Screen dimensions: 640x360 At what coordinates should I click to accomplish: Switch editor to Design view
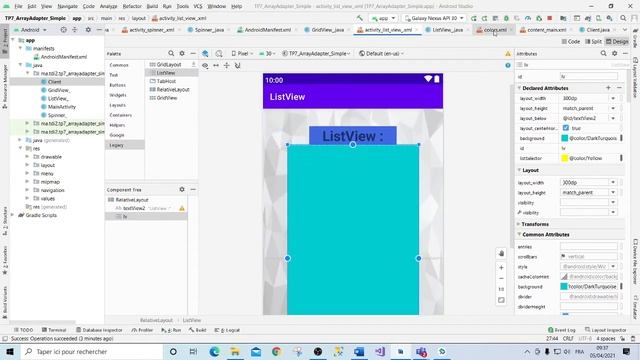[x=617, y=42]
